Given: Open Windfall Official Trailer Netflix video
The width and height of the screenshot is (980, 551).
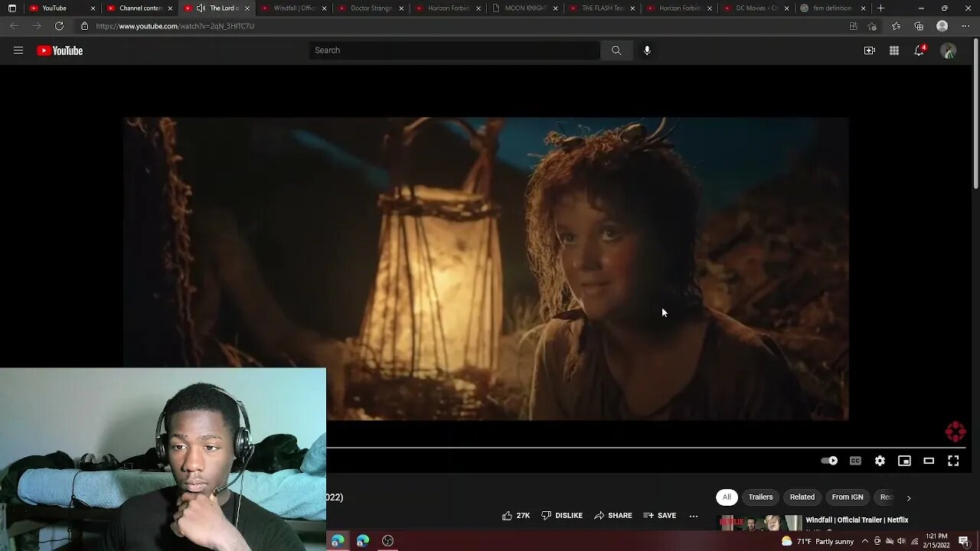Looking at the screenshot, I should [x=857, y=520].
